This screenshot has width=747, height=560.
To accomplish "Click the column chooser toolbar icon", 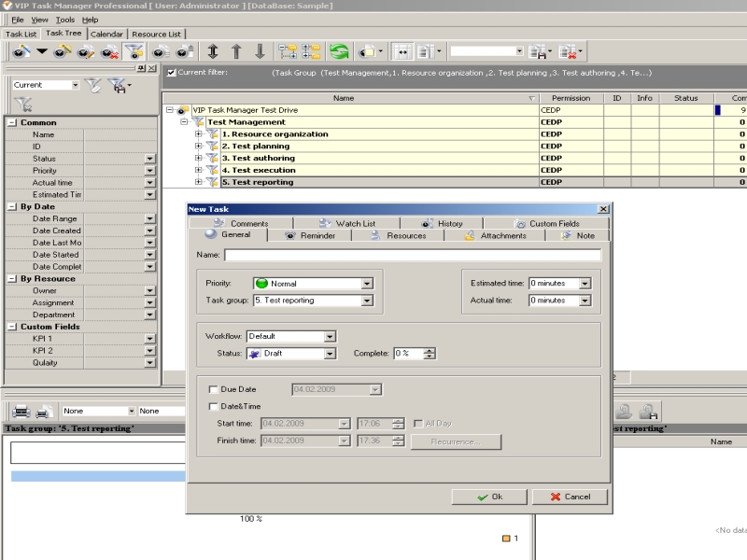I will [x=426, y=51].
